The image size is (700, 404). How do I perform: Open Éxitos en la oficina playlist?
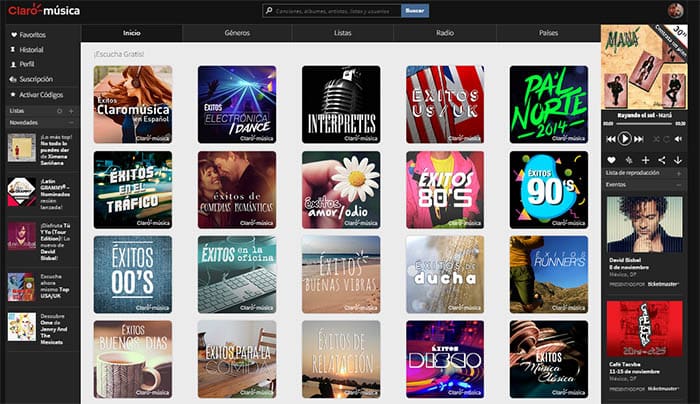click(x=237, y=275)
